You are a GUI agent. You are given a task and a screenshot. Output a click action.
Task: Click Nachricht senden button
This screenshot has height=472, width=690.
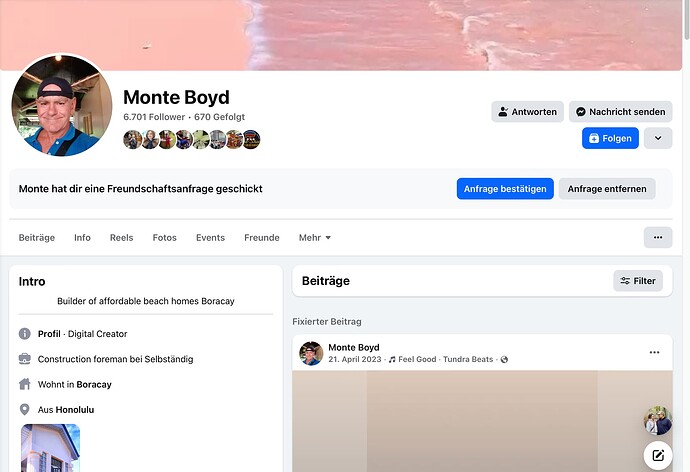coord(620,112)
